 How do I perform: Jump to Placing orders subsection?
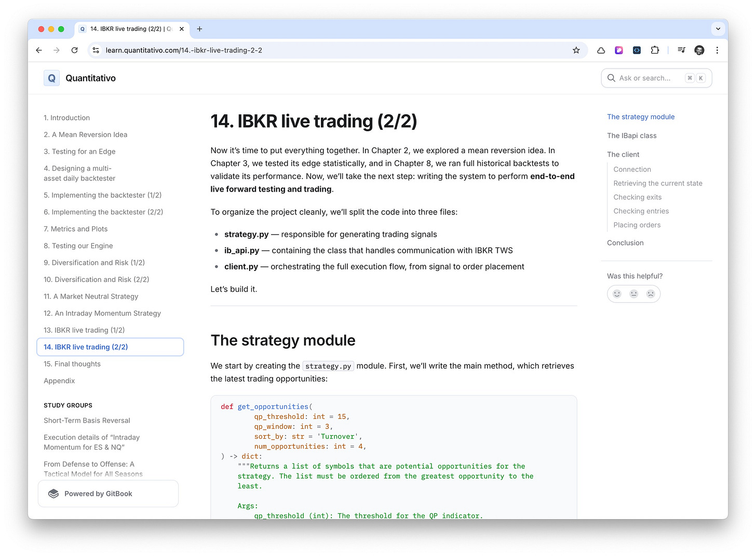(637, 225)
